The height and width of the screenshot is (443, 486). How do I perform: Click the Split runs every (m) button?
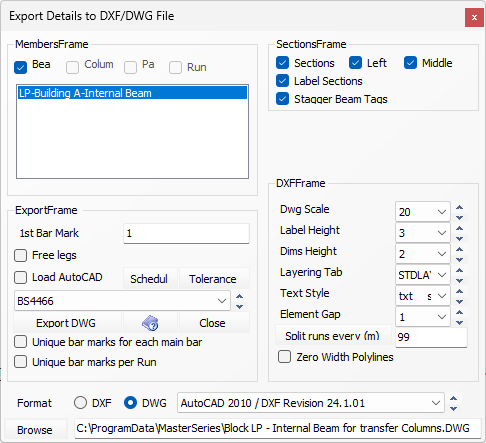click(333, 335)
